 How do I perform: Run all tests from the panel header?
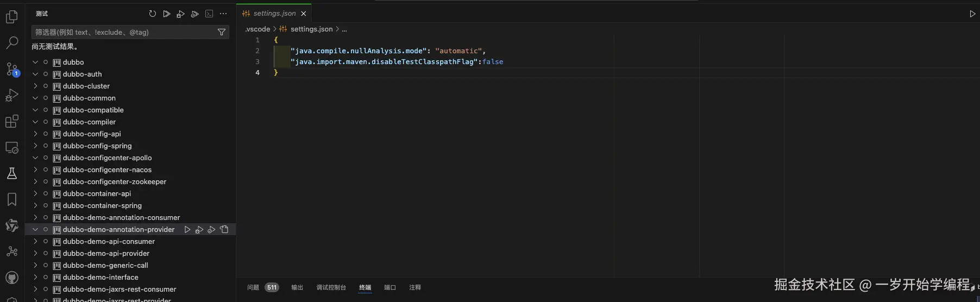167,14
